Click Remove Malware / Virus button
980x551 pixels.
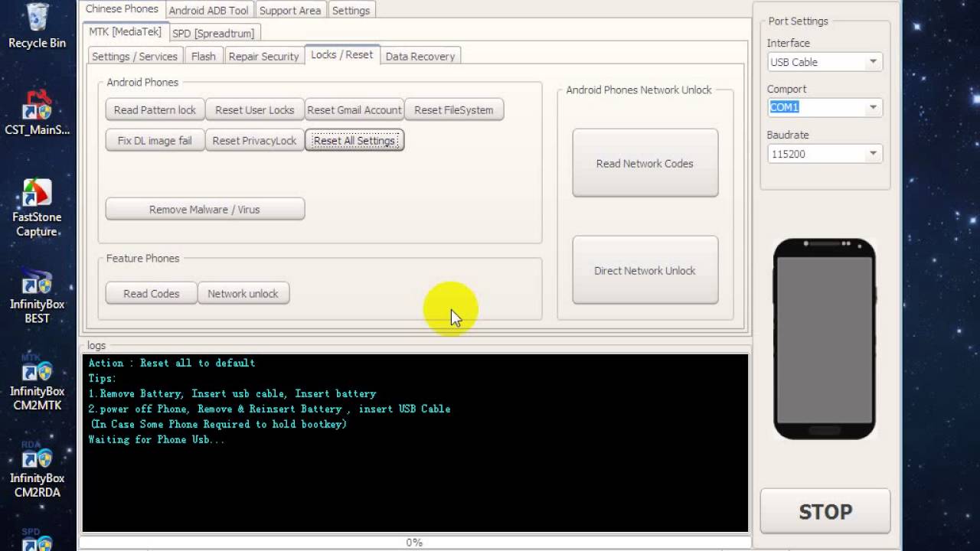pos(204,209)
